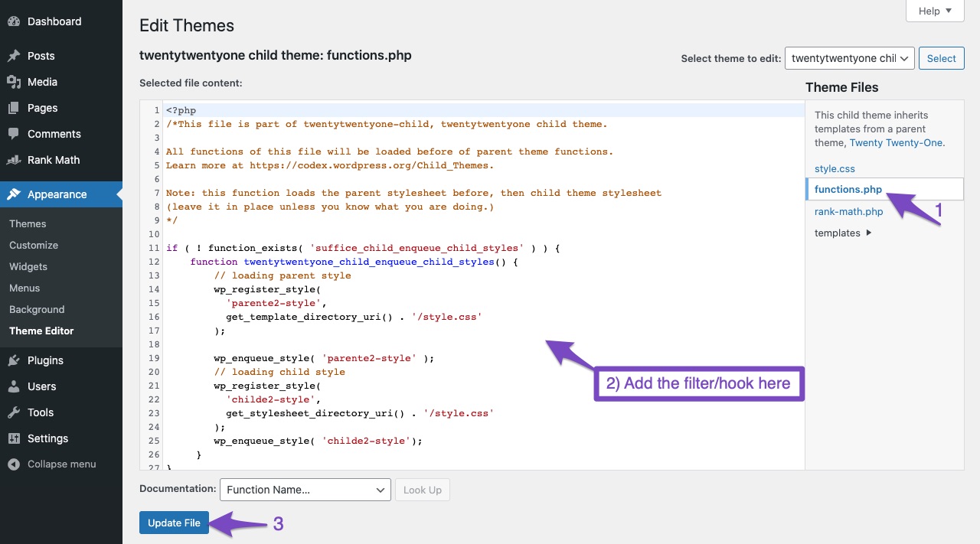Viewport: 980px width, 544px height.
Task: Open the Function Name documentation dropdown
Action: coord(305,490)
